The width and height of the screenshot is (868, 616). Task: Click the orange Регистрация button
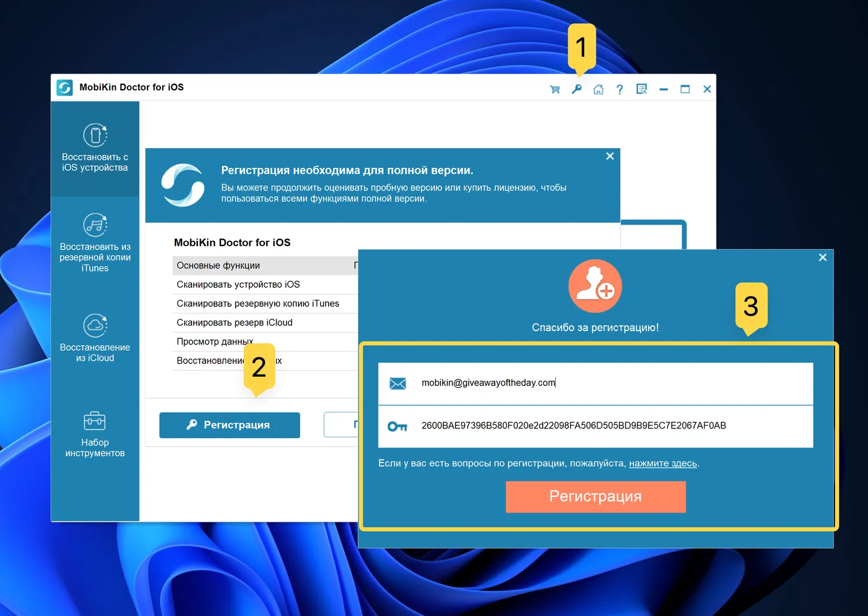click(595, 497)
